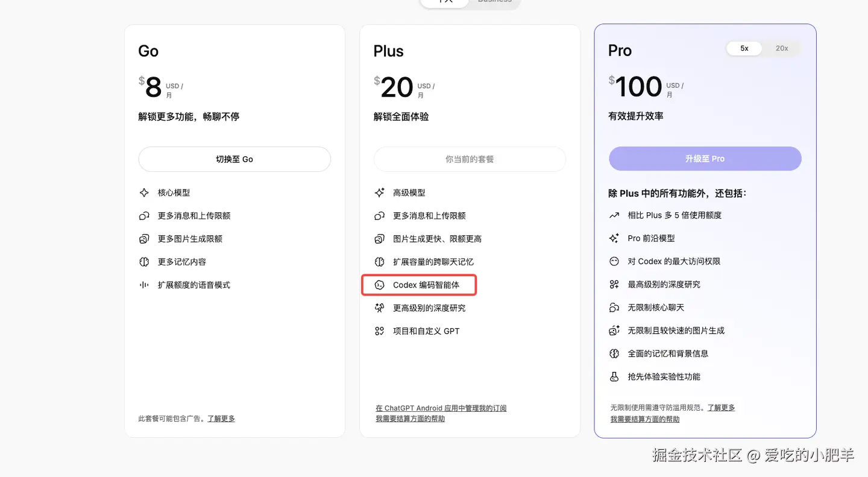868x477 pixels.
Task: Open 我需要结算方面的帮助 link in the Pro card
Action: (x=644, y=419)
